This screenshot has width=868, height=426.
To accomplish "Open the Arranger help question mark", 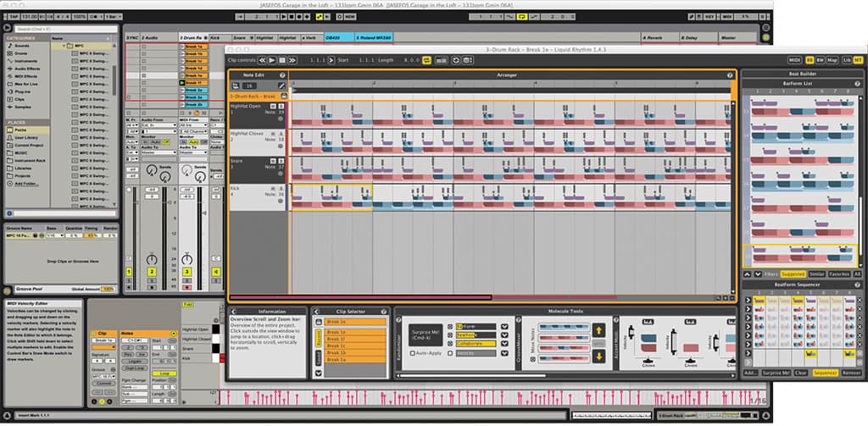I will 730,75.
